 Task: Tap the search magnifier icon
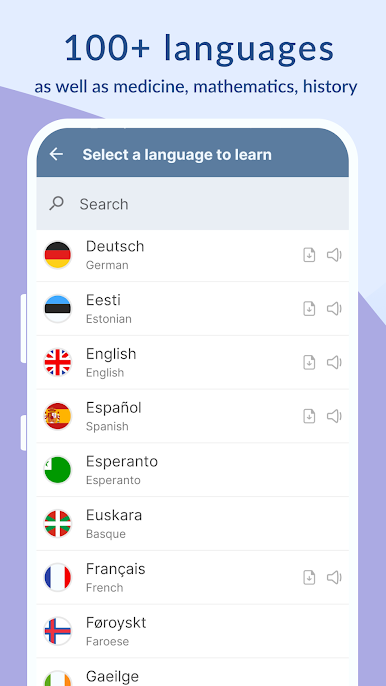click(x=56, y=203)
